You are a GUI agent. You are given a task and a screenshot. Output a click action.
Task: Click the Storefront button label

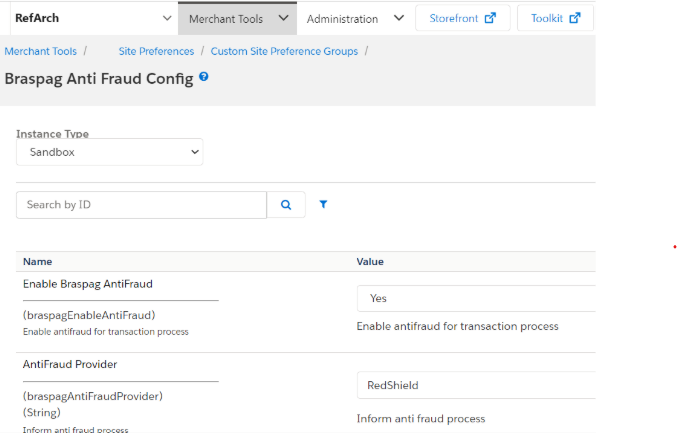point(453,19)
